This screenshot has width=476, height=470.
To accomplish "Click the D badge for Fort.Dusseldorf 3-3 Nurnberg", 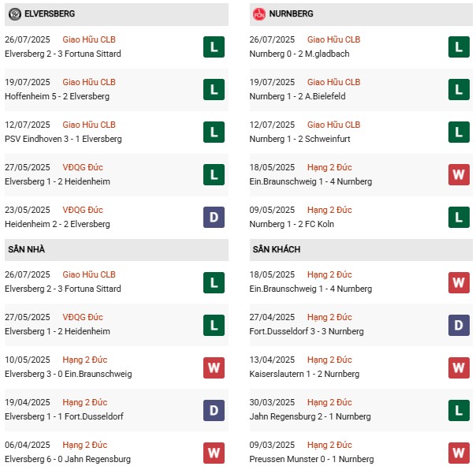I will (x=459, y=325).
